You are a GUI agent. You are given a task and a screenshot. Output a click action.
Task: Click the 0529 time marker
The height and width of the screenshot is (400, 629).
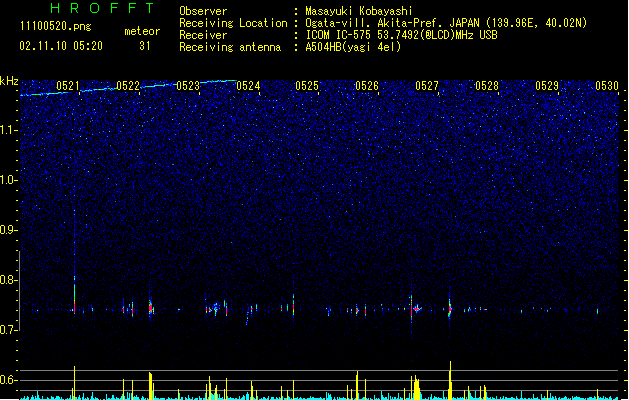tap(547, 86)
